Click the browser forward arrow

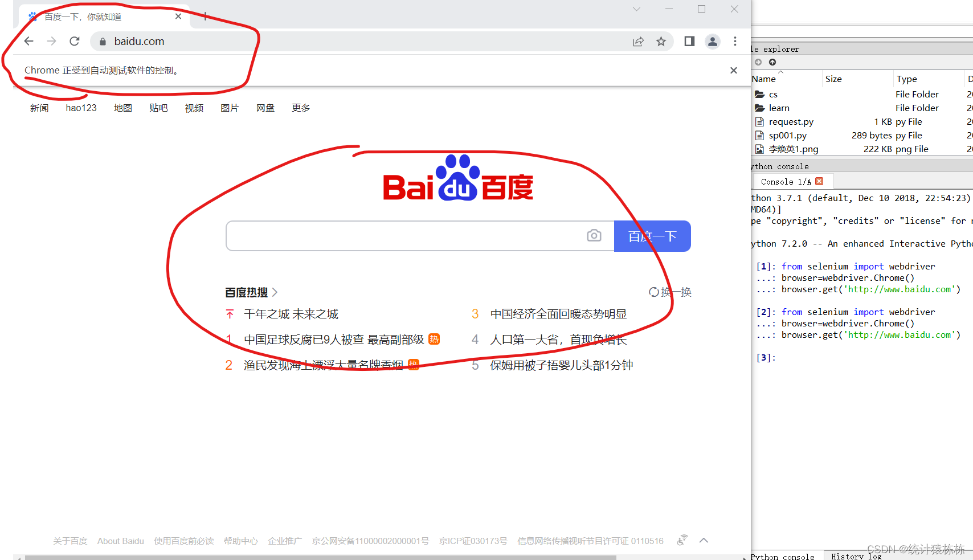pyautogui.click(x=52, y=41)
